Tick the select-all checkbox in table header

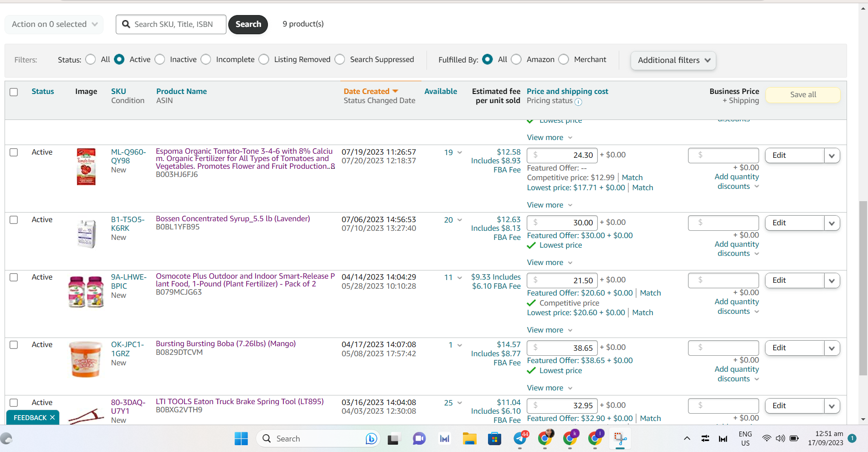tap(14, 92)
